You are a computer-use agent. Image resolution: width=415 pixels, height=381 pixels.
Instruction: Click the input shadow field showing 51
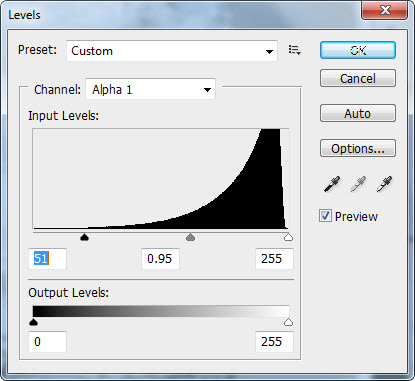(47, 259)
